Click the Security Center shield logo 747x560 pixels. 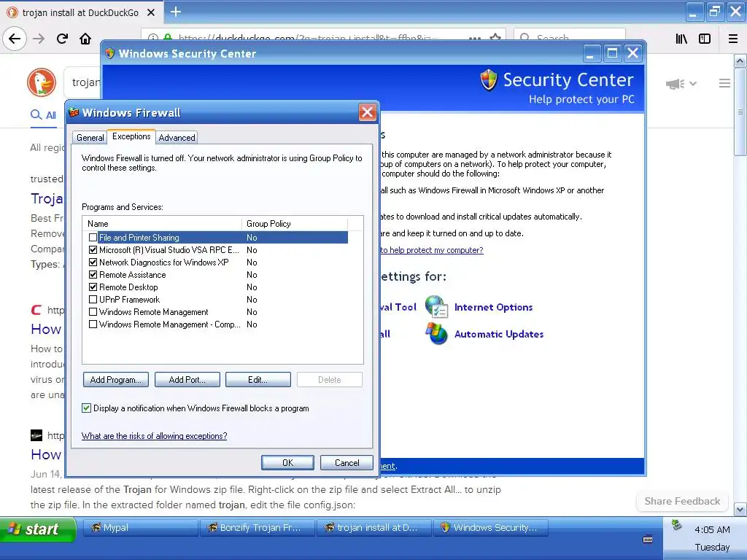click(488, 79)
